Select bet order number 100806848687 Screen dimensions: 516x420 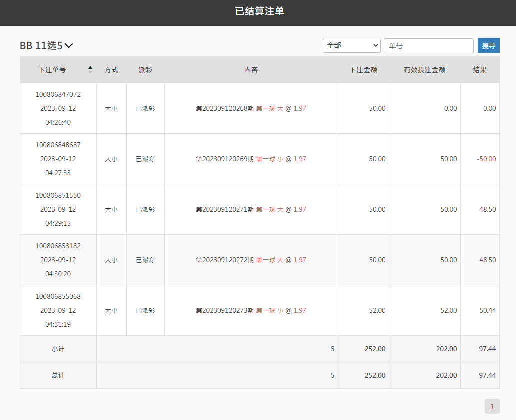tap(58, 145)
